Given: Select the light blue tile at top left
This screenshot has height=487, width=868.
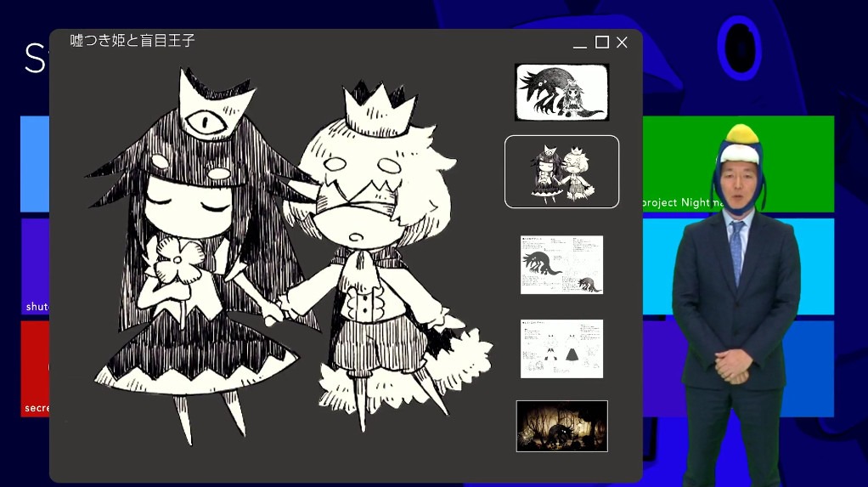Looking at the screenshot, I should point(34,163).
